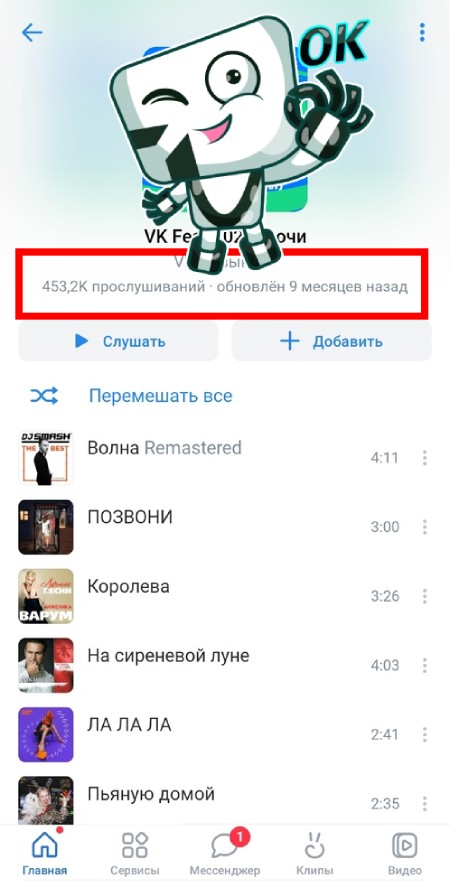
Task: Open the playlist three-dot menu at top
Action: click(x=422, y=32)
